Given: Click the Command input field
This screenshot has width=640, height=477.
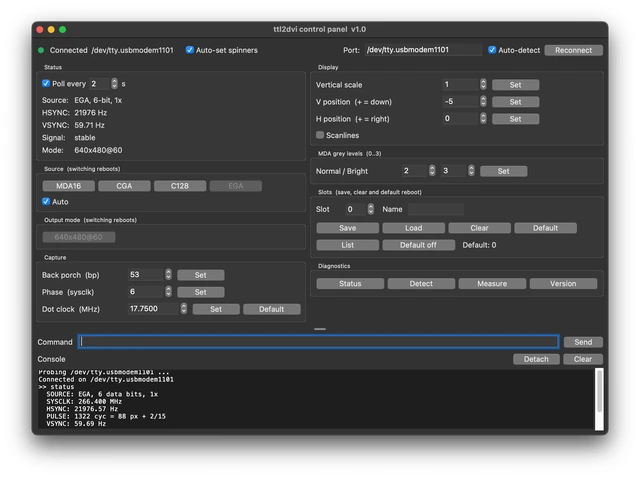Looking at the screenshot, I should [x=318, y=342].
